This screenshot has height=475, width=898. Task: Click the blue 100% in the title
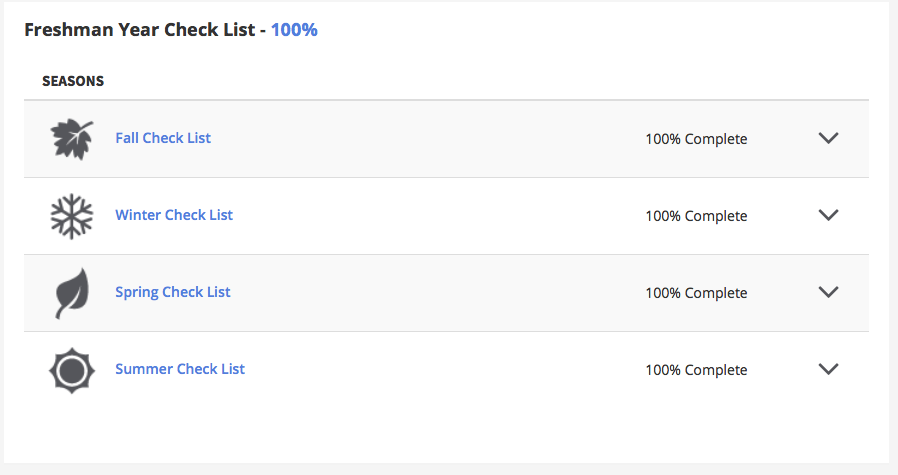coord(294,30)
